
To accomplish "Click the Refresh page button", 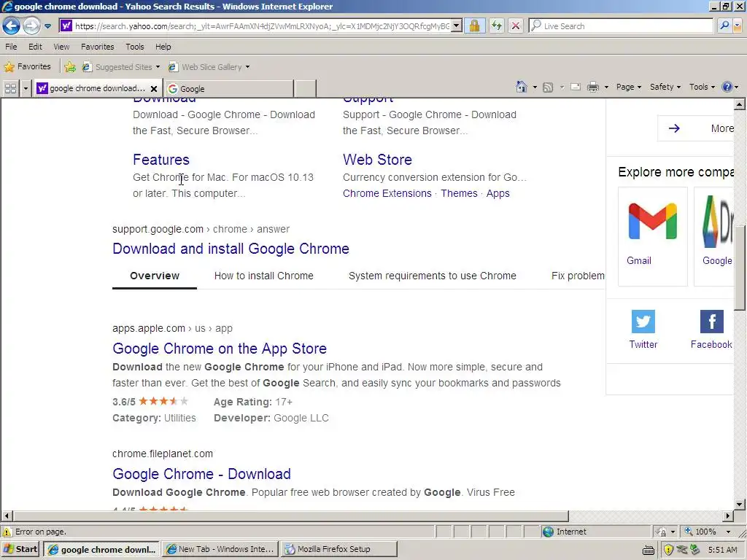I will (x=496, y=26).
